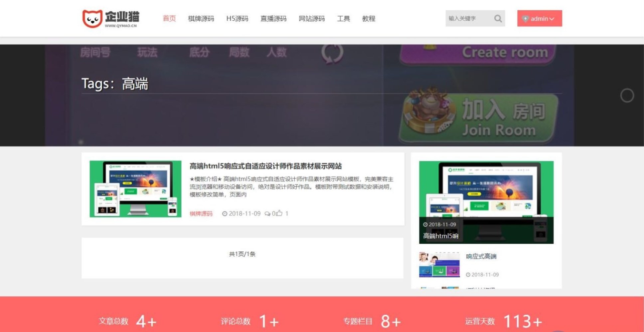
Task: Click the 运营天数 113+ statistic
Action: pos(504,321)
